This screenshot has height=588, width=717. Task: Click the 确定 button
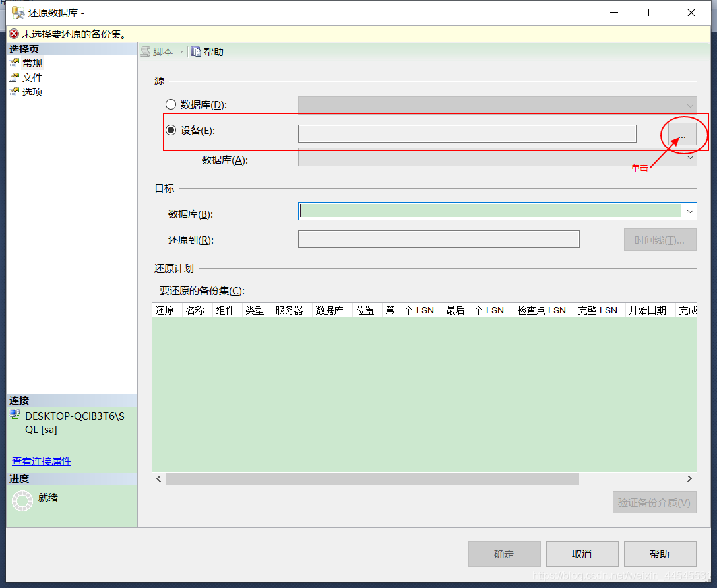coord(504,554)
